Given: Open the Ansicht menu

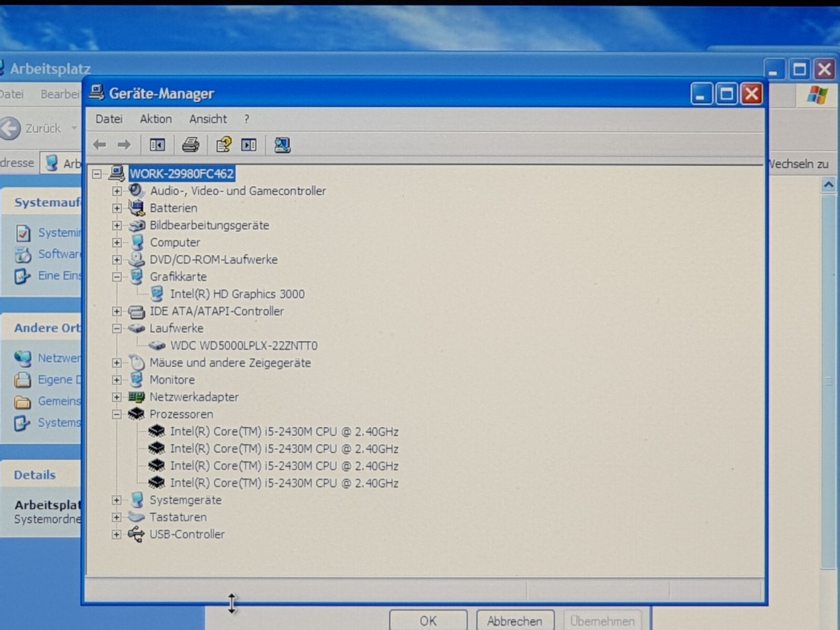Looking at the screenshot, I should coord(208,119).
